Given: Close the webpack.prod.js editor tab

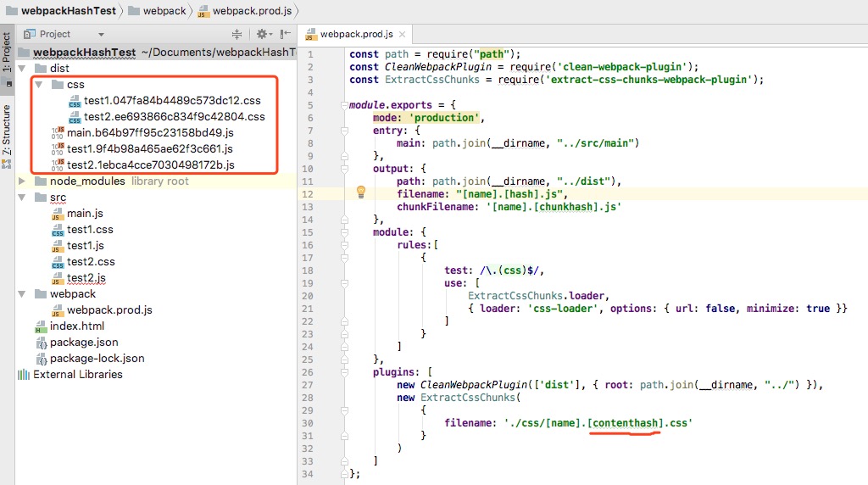Looking at the screenshot, I should 401,35.
